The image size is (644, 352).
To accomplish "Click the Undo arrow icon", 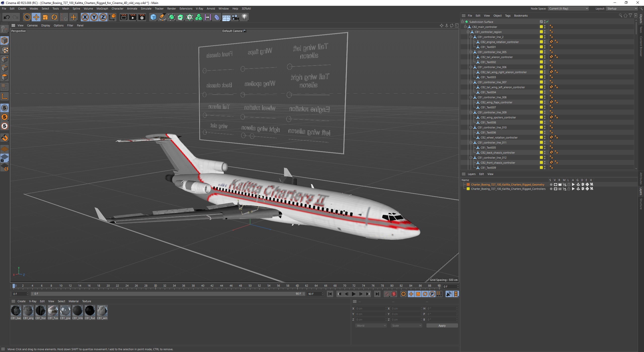I will coord(7,17).
